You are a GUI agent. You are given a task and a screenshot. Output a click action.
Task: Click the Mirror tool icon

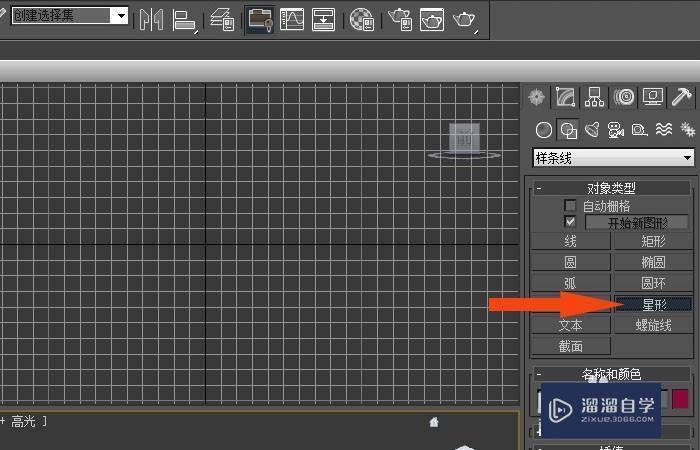coord(151,20)
